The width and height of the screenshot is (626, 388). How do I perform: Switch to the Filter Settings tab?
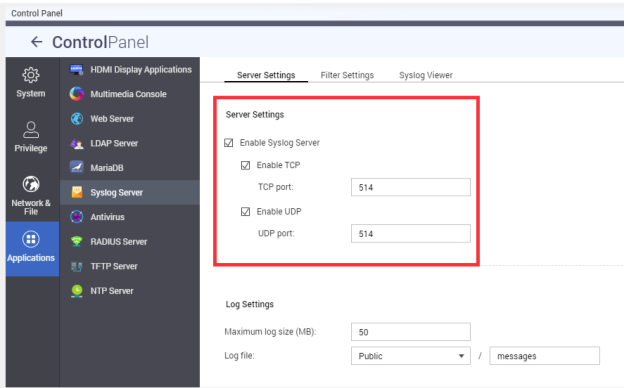[347, 75]
